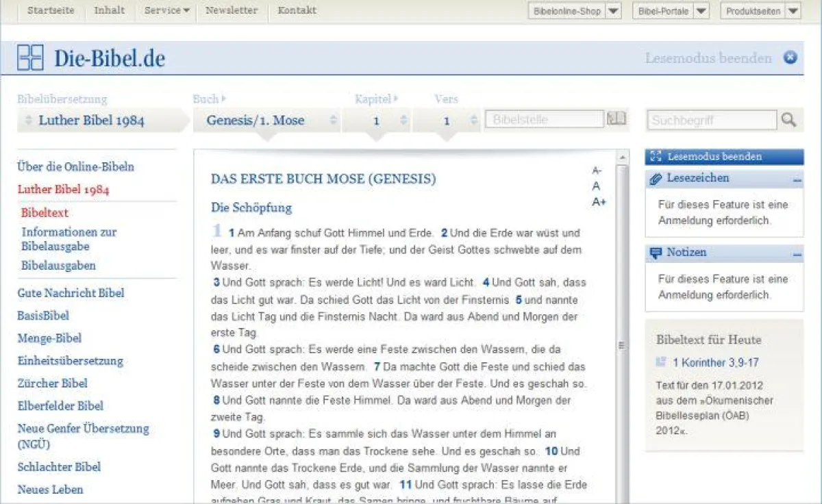Go to Startseite
822x504 pixels.
[x=51, y=10]
